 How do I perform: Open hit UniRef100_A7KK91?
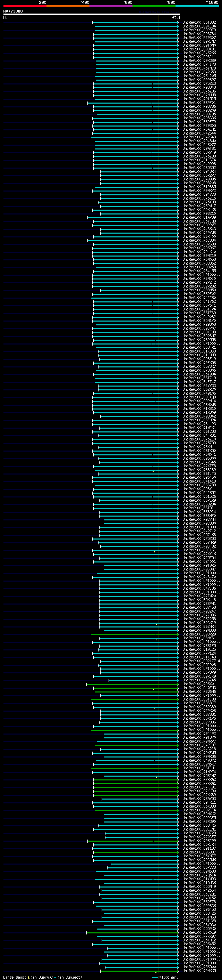[199, 787]
